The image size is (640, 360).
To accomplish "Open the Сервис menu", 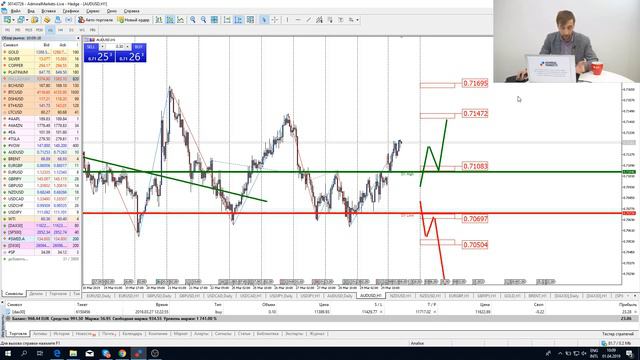I will 93,11.
